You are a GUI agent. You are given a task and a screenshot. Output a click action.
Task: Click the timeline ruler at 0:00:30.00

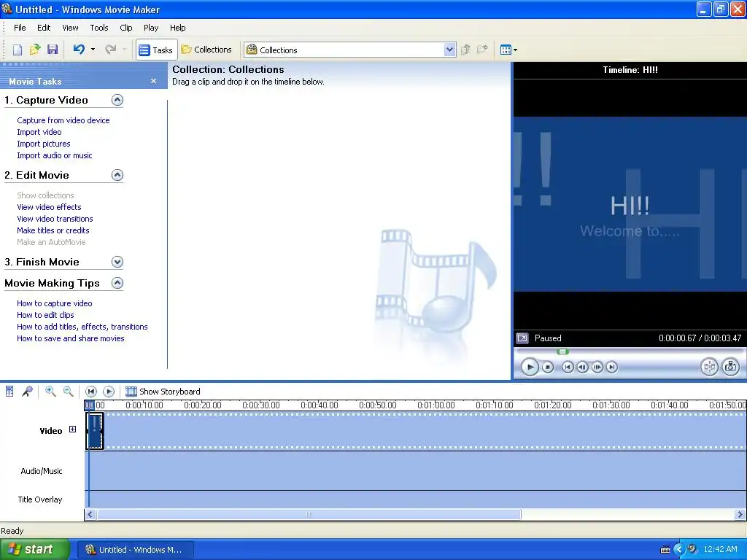tap(261, 405)
